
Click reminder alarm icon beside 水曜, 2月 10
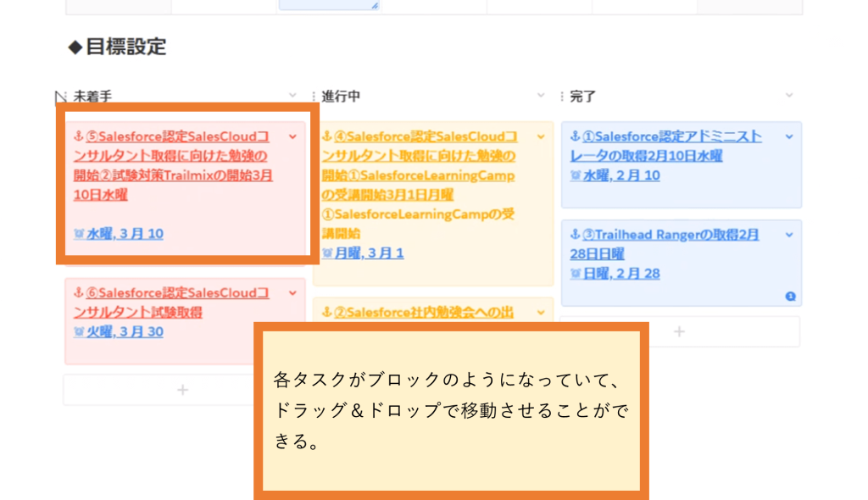point(576,175)
